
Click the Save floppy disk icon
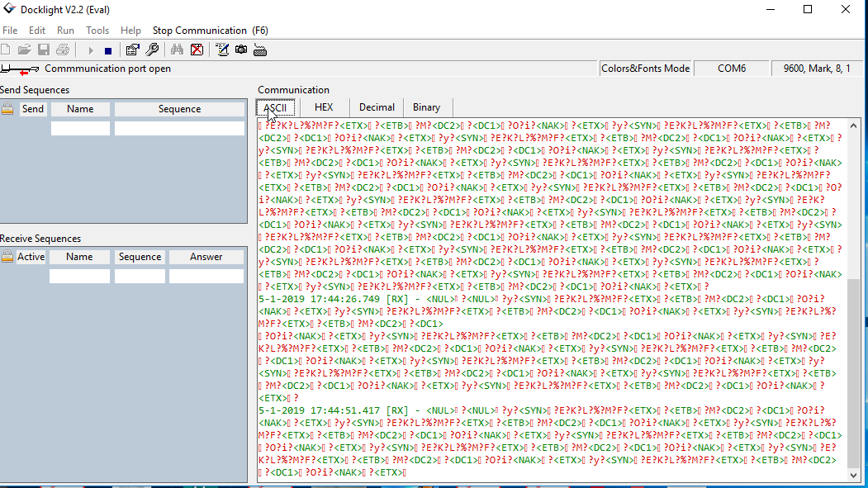[44, 50]
